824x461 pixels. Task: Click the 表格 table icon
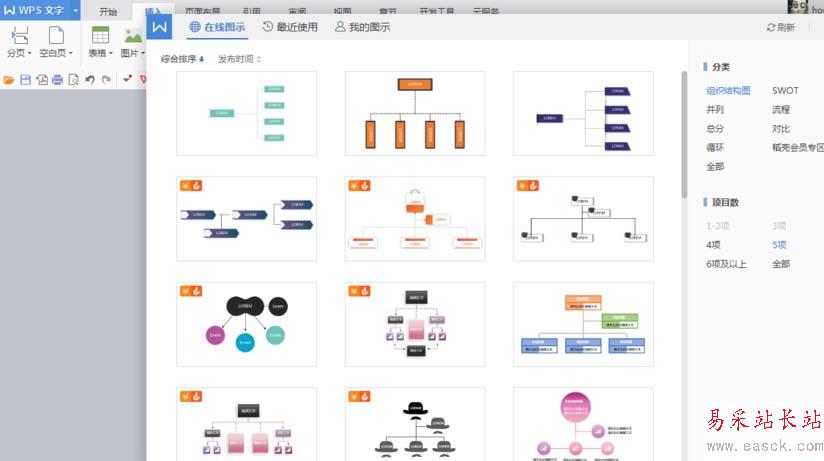point(100,36)
